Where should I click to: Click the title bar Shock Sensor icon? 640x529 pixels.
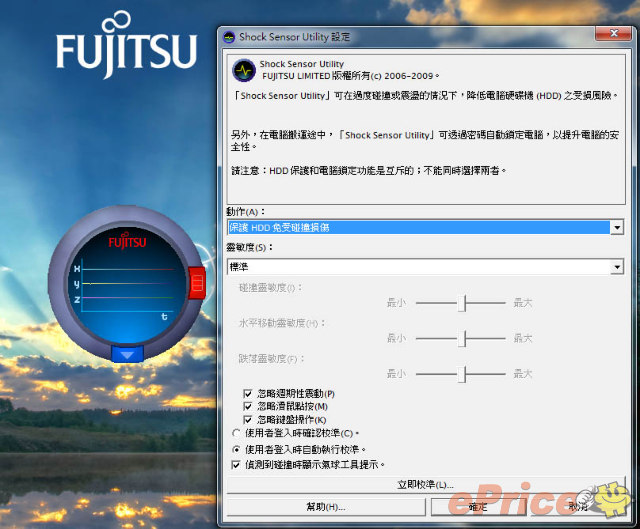pyautogui.click(x=230, y=37)
